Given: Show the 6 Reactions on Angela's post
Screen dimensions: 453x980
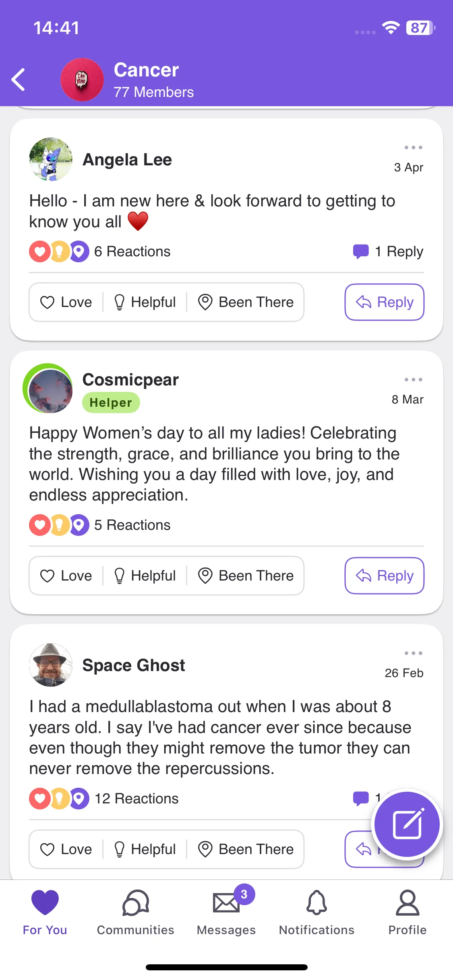Looking at the screenshot, I should (100, 251).
